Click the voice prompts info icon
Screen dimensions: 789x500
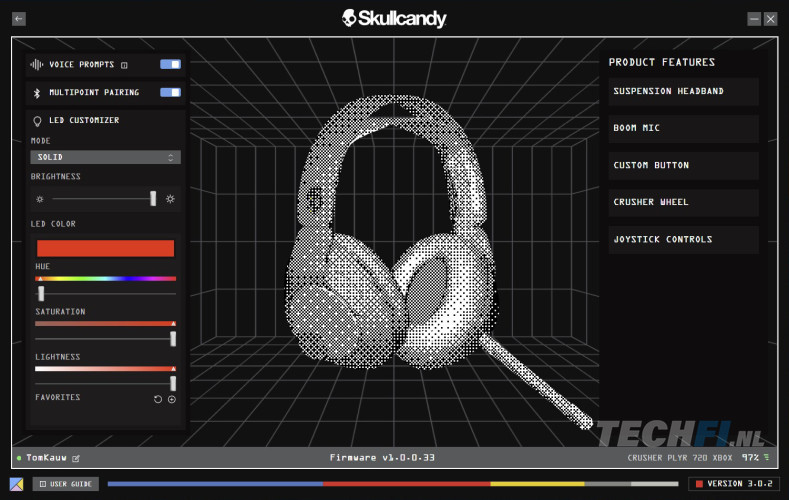(124, 65)
